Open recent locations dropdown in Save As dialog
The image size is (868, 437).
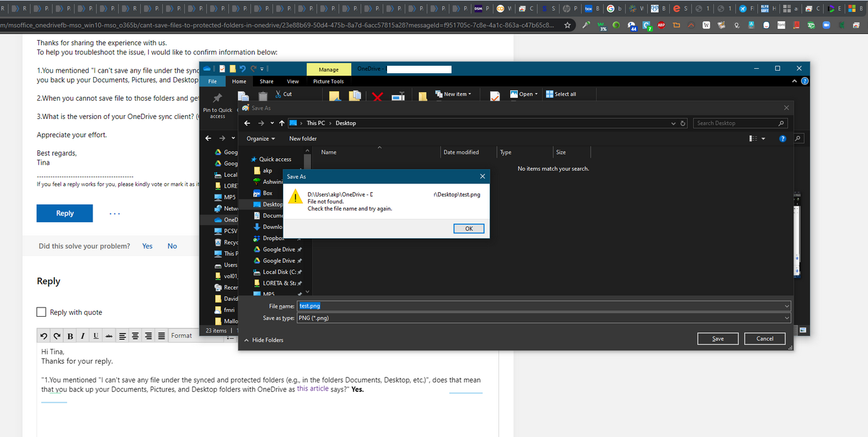pyautogui.click(x=273, y=123)
